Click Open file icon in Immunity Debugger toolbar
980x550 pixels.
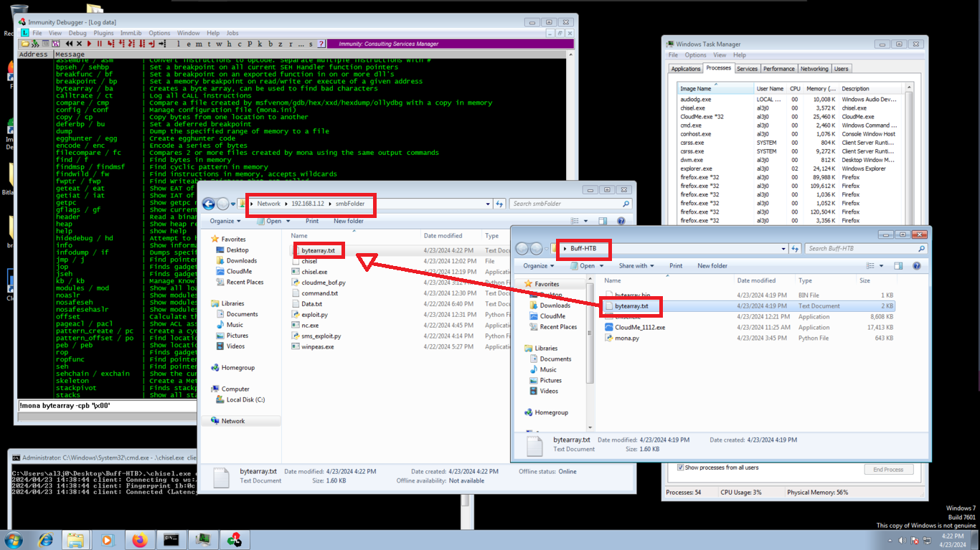click(25, 44)
